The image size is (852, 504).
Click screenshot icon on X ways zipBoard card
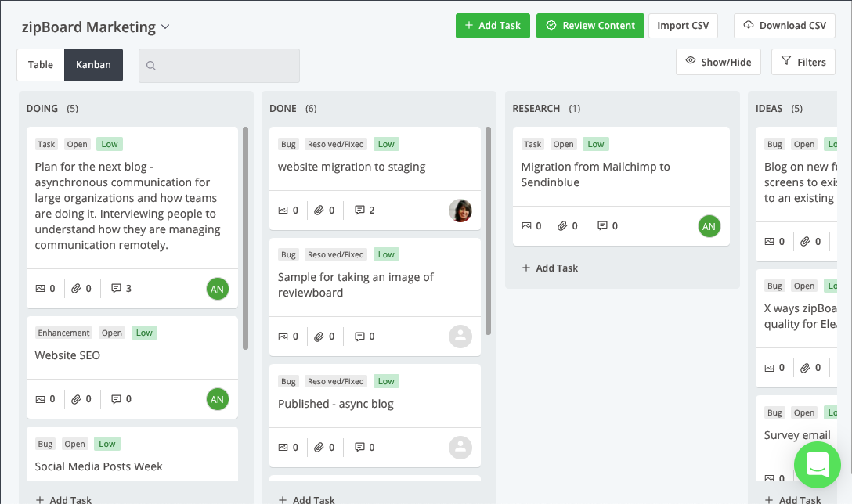coord(770,369)
